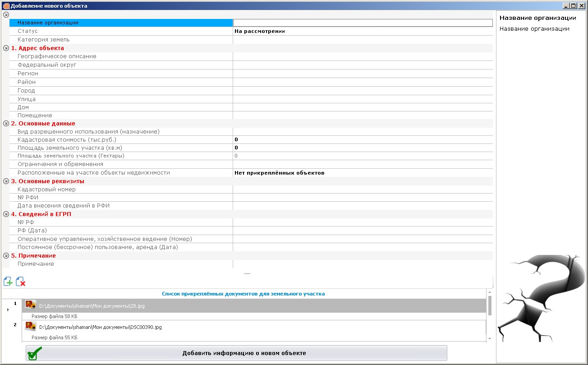Select 'Оперативное управление, хозяйственное ведение (Номер)' label
The image size is (588, 365).
[x=105, y=239]
